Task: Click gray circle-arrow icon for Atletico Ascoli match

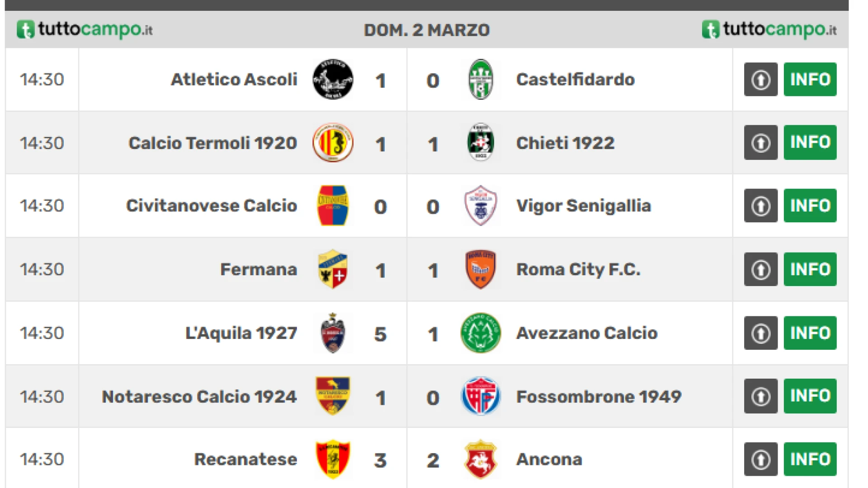Action: 760,80
